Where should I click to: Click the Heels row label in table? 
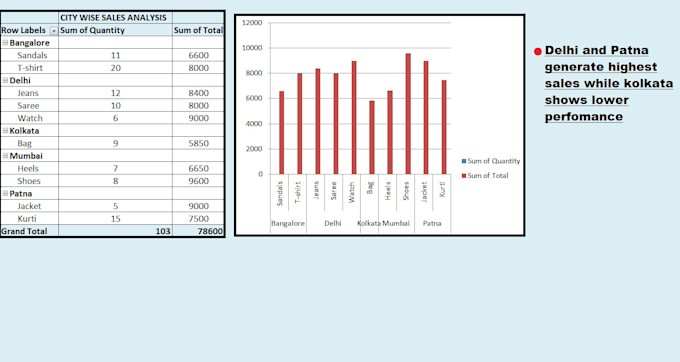28,168
